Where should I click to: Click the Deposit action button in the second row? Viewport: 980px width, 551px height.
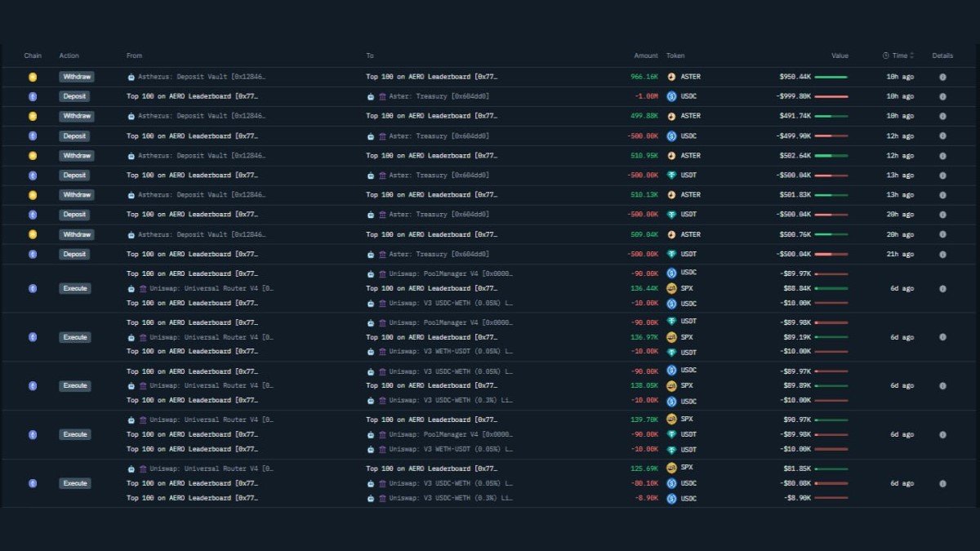pyautogui.click(x=75, y=96)
